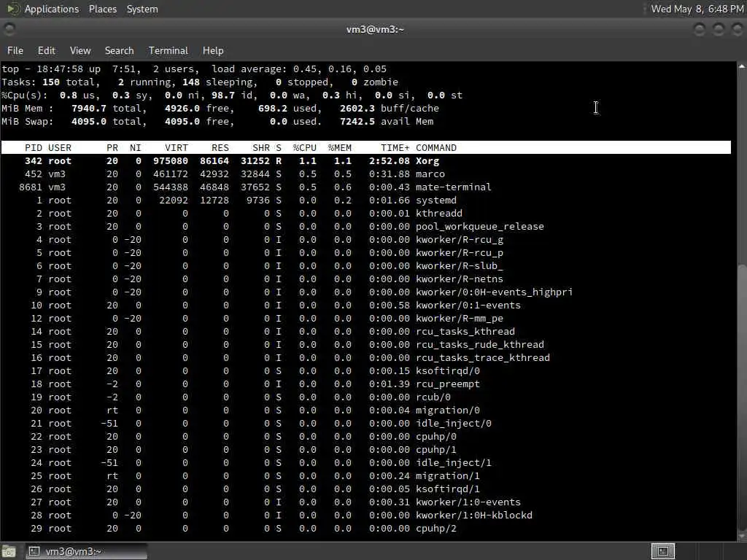The width and height of the screenshot is (747, 560).
Task: Click the USER column header
Action: pyautogui.click(x=60, y=147)
